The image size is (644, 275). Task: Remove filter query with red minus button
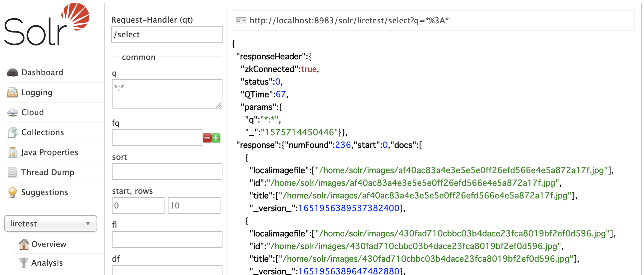point(207,138)
